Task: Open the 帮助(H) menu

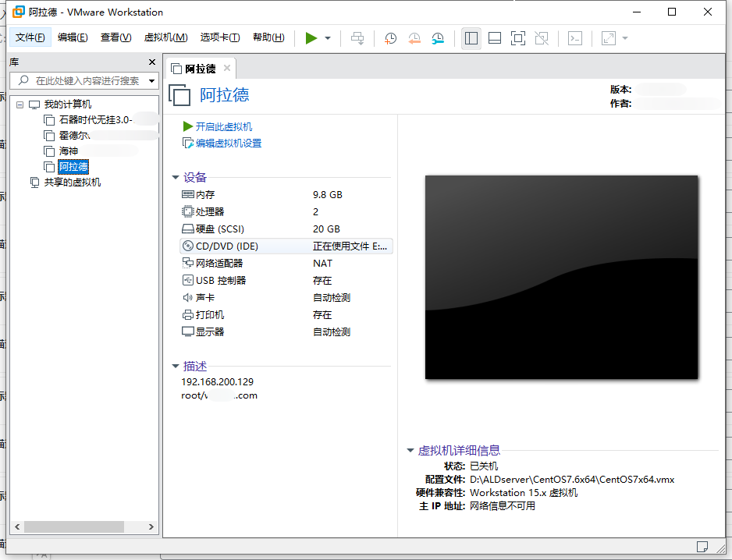Action: point(268,37)
